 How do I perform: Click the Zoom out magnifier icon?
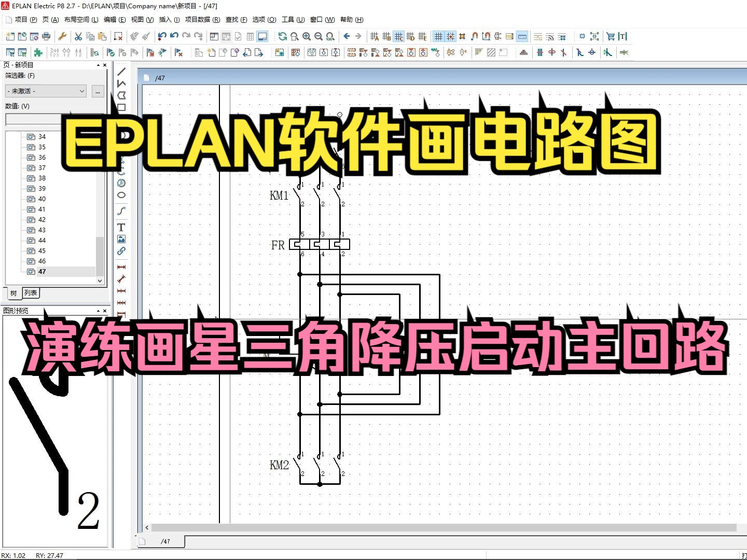[319, 36]
